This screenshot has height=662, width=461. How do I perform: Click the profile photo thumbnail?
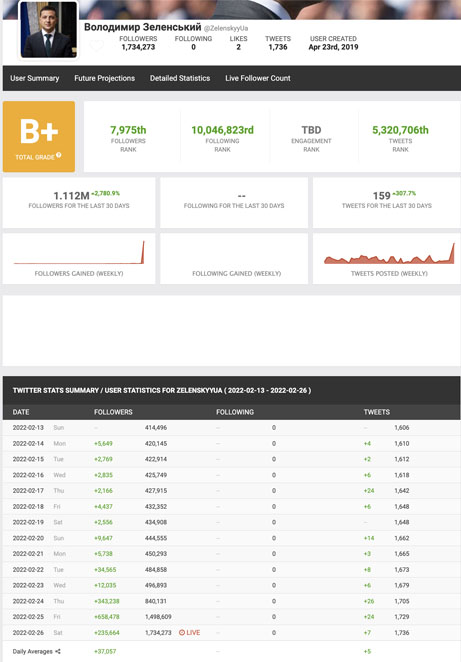pos(49,30)
